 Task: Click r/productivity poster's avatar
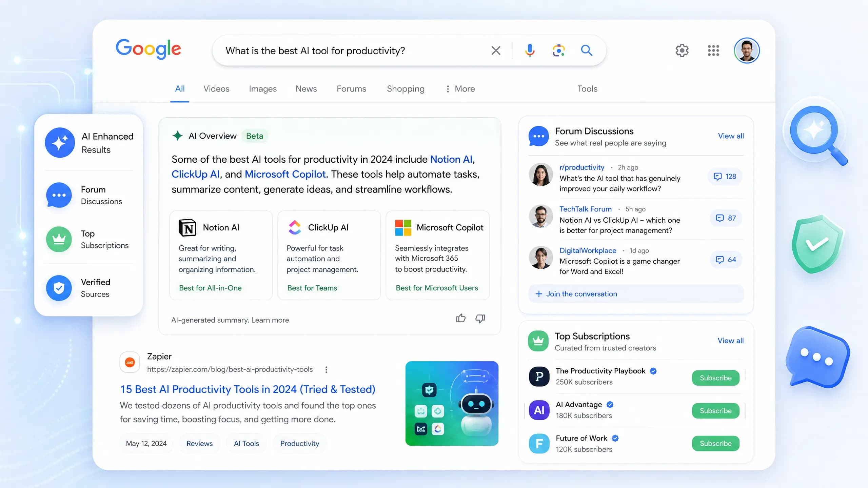coord(541,175)
